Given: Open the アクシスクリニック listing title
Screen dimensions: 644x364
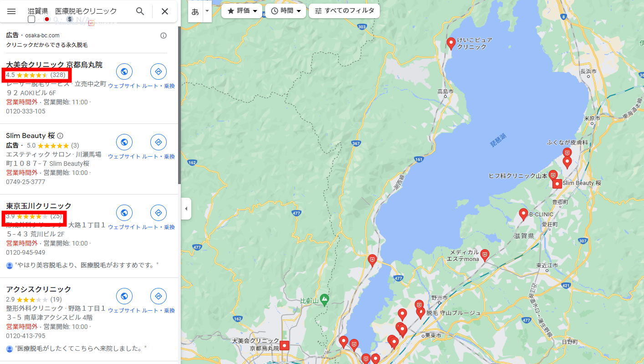Looking at the screenshot, I should coord(39,289).
